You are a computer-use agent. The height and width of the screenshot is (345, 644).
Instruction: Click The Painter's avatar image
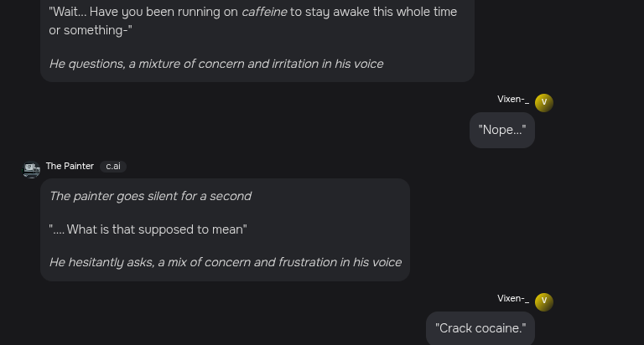[x=31, y=170]
